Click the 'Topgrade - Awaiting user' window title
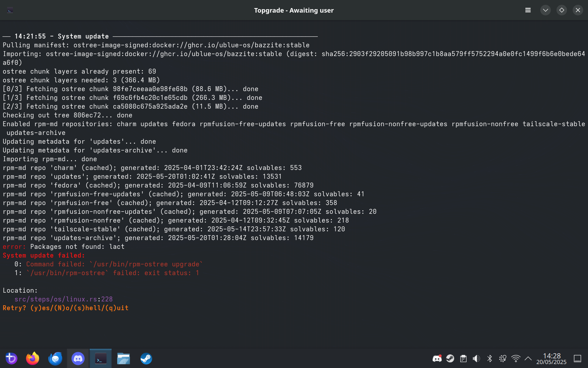Screen dimensions: 588x368 tap(294, 10)
